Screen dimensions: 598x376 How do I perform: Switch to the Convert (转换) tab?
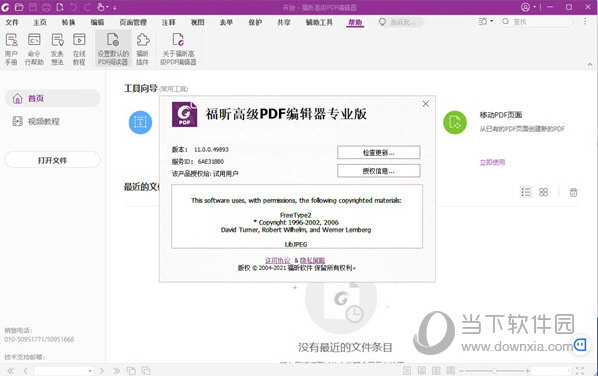click(x=69, y=22)
